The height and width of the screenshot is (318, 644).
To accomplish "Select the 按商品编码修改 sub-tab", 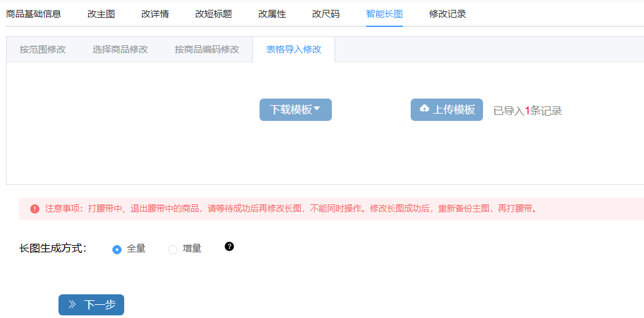I will click(x=207, y=49).
